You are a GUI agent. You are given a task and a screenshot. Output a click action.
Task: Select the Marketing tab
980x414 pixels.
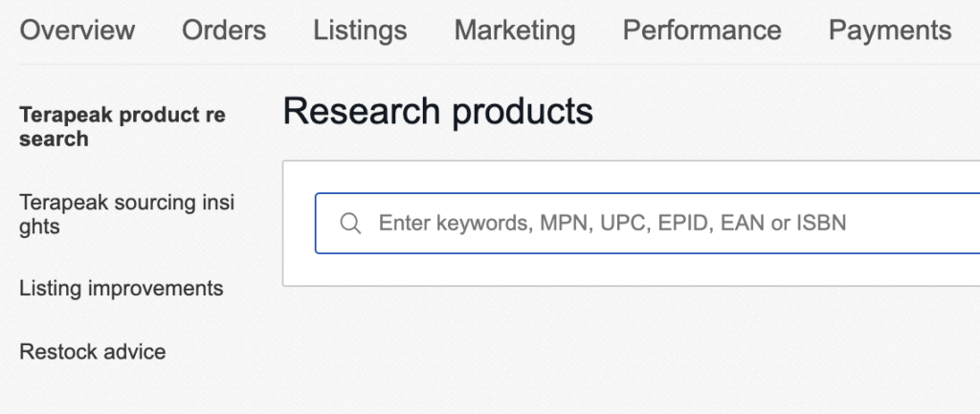click(514, 30)
